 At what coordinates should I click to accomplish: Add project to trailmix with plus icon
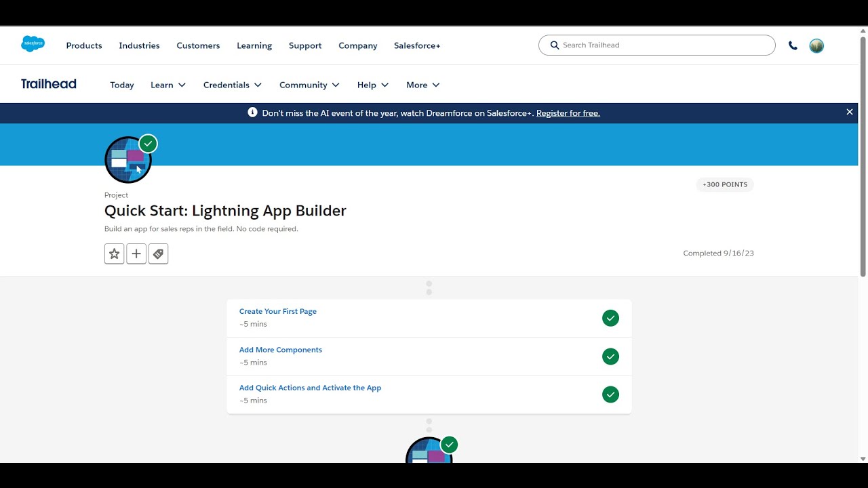136,254
